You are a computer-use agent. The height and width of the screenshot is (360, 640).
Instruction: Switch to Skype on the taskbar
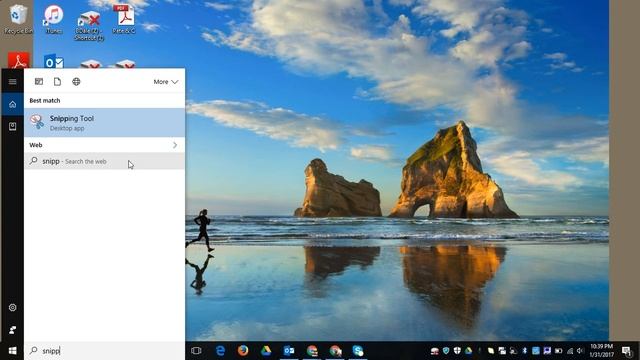[358, 351]
